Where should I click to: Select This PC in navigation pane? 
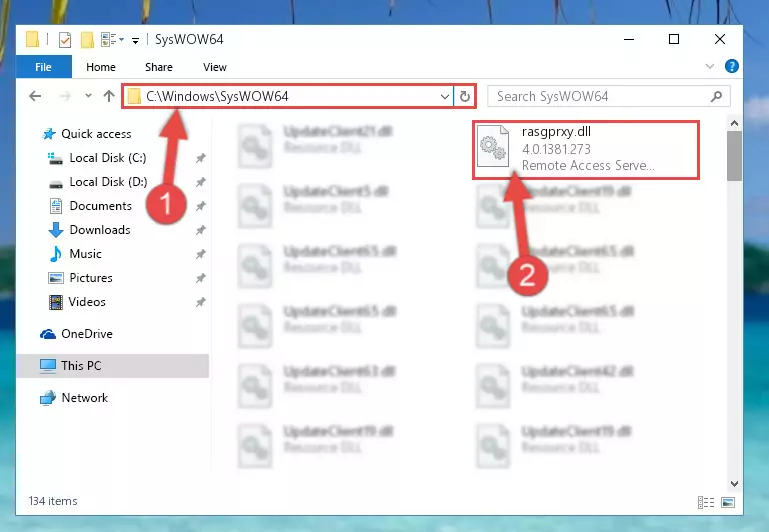(x=113, y=366)
